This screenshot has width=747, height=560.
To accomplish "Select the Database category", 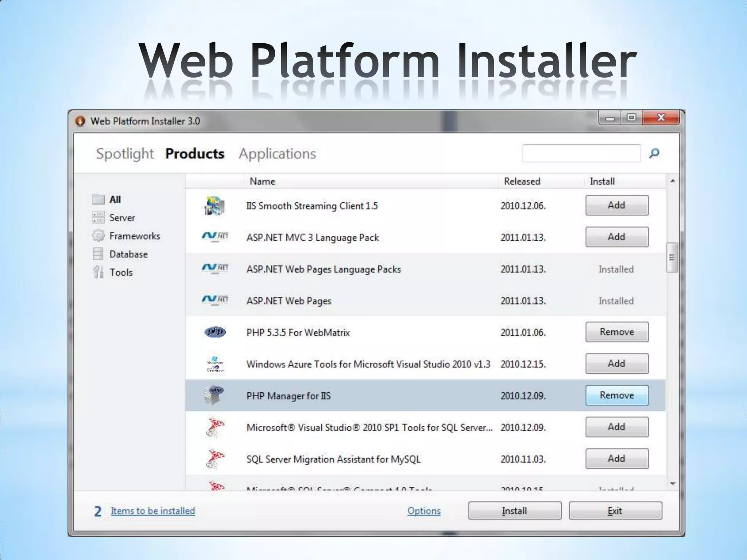I will [x=128, y=254].
